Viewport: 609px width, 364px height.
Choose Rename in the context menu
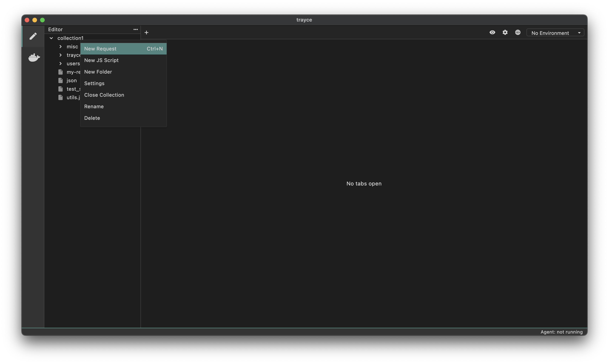click(123, 107)
